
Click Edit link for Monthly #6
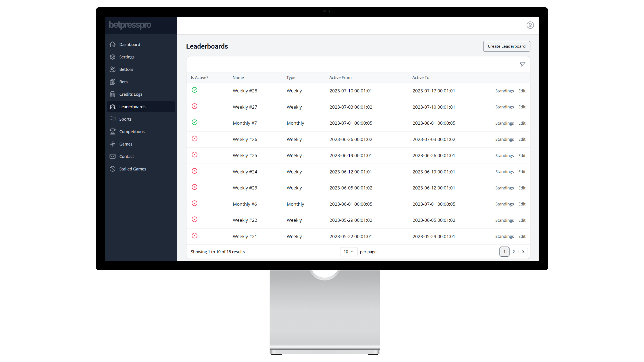click(x=522, y=204)
